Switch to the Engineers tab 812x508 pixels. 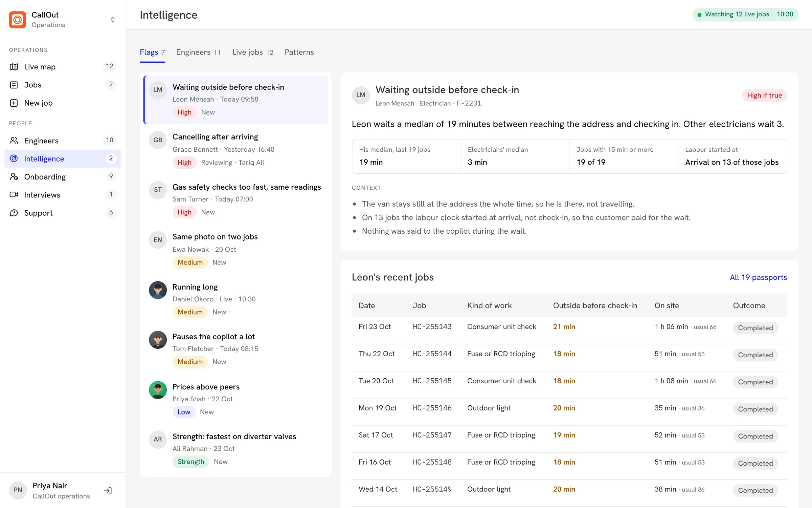198,52
